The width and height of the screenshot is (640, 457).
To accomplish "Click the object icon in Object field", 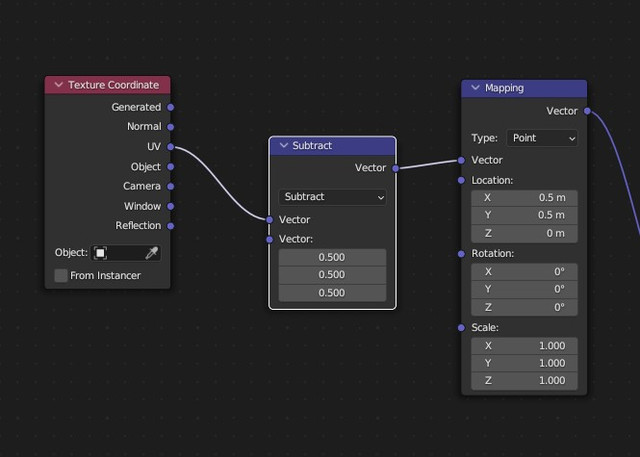I will pyautogui.click(x=100, y=253).
